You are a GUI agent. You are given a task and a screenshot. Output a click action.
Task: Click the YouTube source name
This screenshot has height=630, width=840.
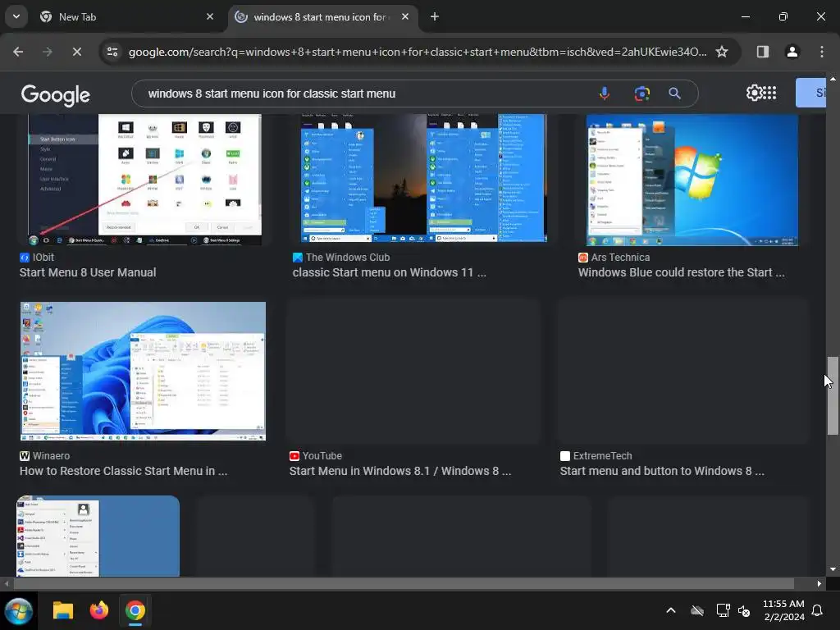click(322, 456)
